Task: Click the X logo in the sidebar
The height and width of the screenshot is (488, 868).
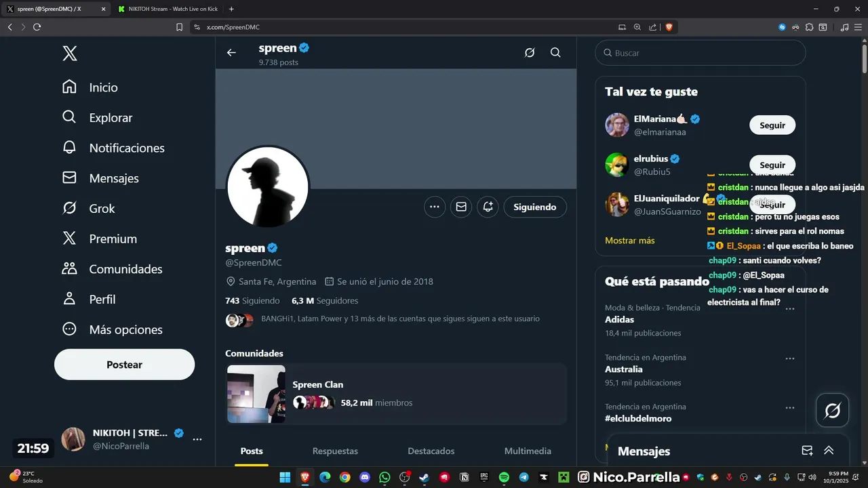Action: click(70, 53)
